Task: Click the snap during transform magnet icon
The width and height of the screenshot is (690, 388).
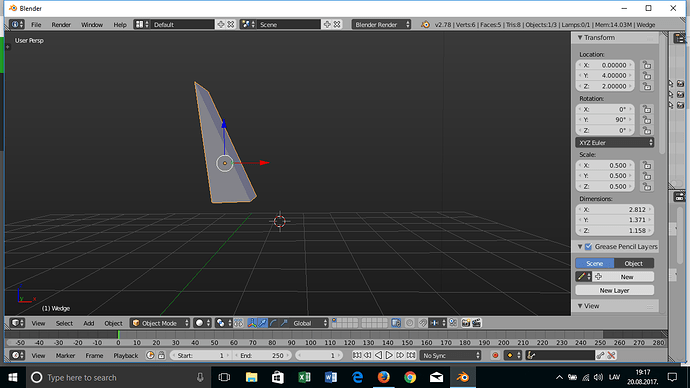Action: pos(422,323)
